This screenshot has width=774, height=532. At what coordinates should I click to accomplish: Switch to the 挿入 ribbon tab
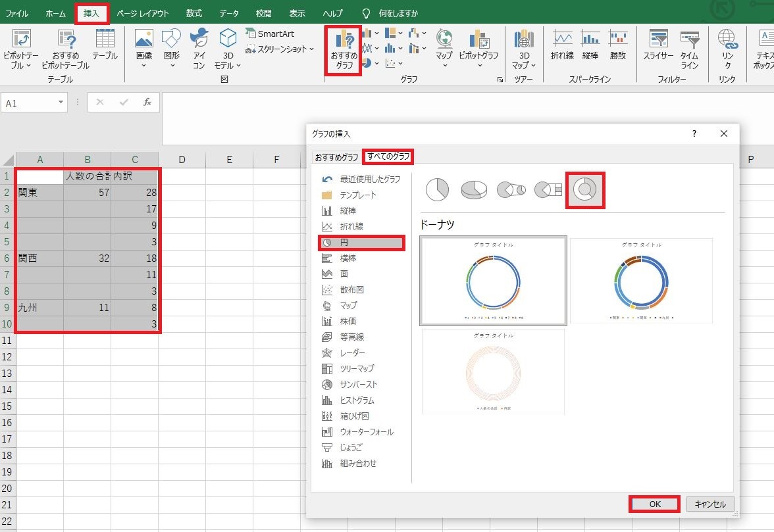click(91, 13)
